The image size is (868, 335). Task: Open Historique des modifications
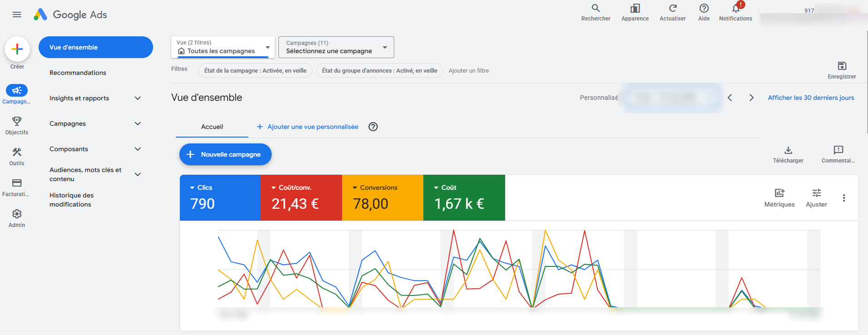tap(72, 200)
